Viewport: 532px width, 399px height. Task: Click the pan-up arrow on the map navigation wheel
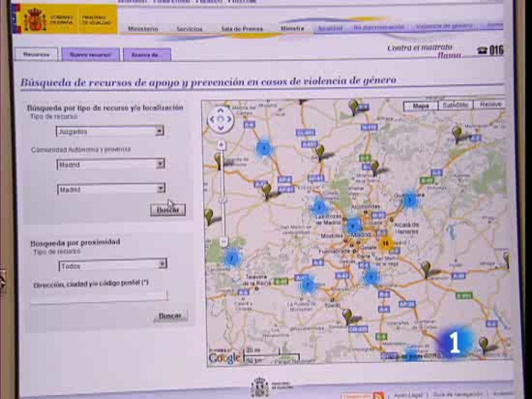tap(220, 111)
